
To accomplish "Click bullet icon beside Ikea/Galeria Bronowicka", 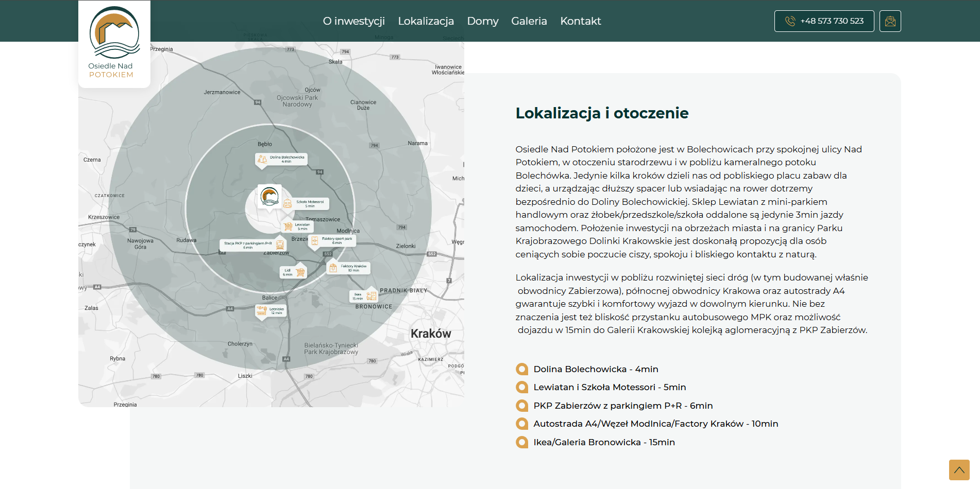I will [522, 442].
